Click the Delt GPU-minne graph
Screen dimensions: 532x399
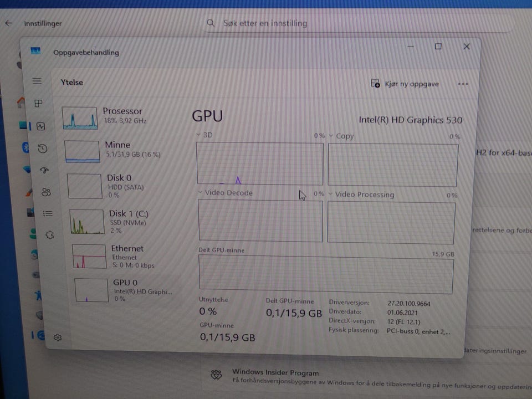click(x=326, y=274)
